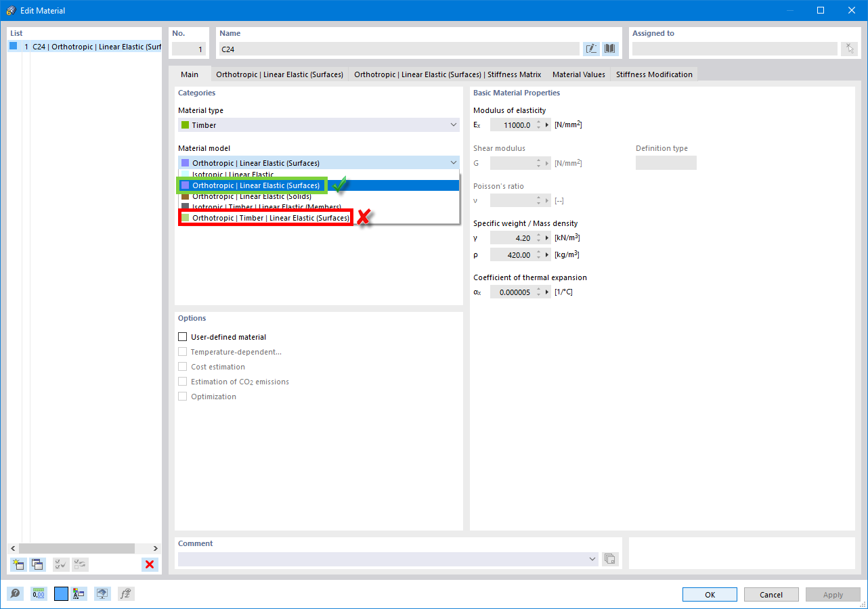Open arrow menu next to Ex value

(546, 125)
